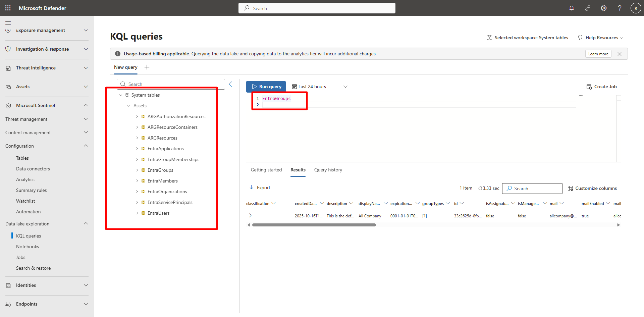
Task: Expand the EntraGroupMemberships table node
Action: click(x=137, y=159)
